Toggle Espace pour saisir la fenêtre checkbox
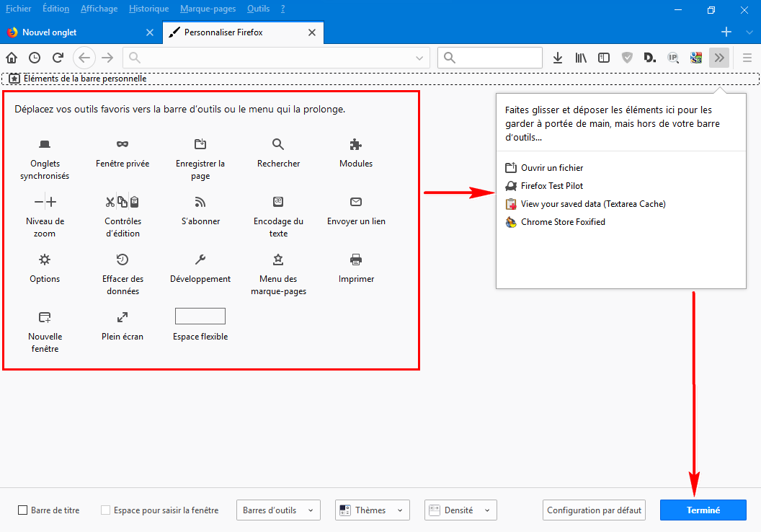 tap(105, 510)
